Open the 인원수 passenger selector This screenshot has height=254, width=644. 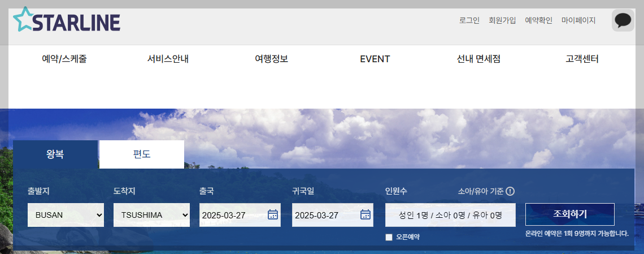click(450, 215)
